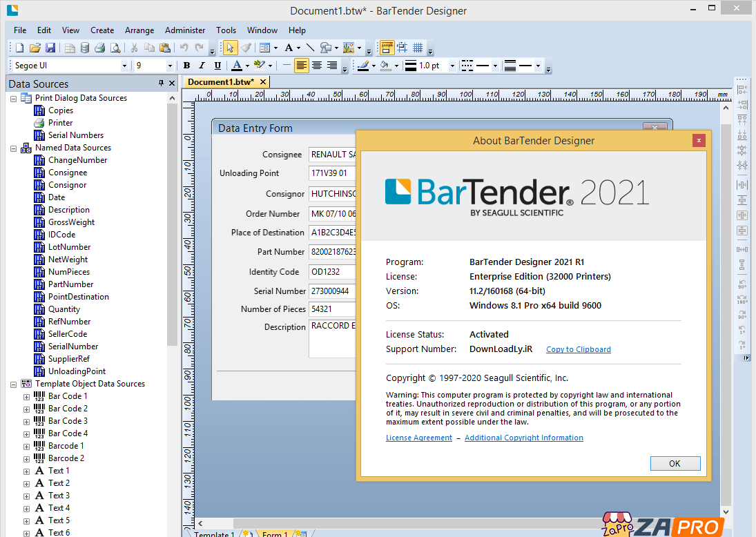Open Print Preview magnifier icon
The image size is (756, 537).
coord(115,48)
